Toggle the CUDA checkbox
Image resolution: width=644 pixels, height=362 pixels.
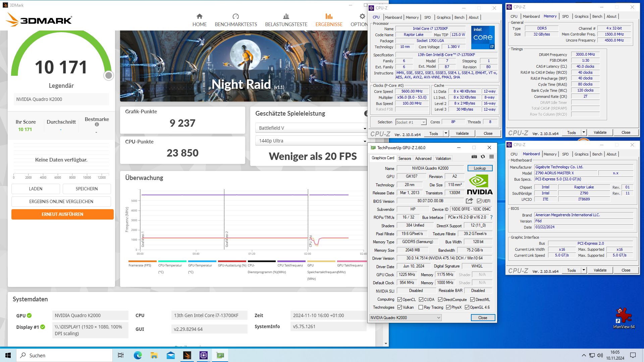[x=421, y=300]
